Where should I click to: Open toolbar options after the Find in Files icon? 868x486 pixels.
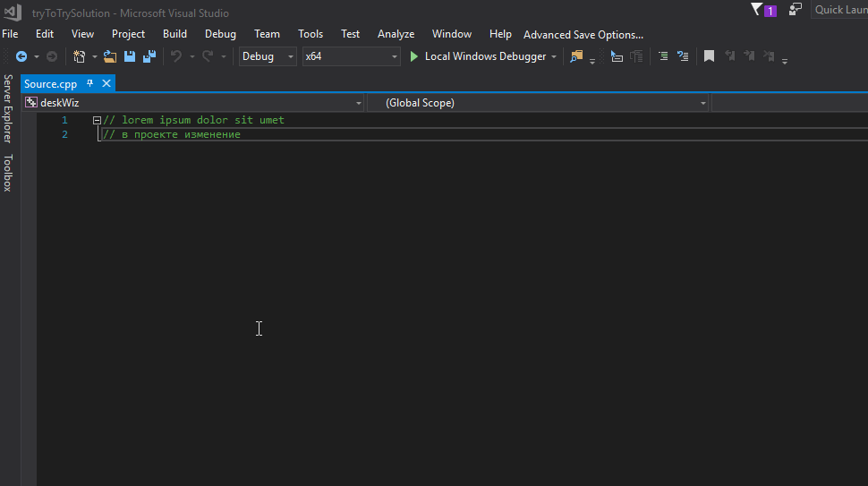click(x=592, y=61)
